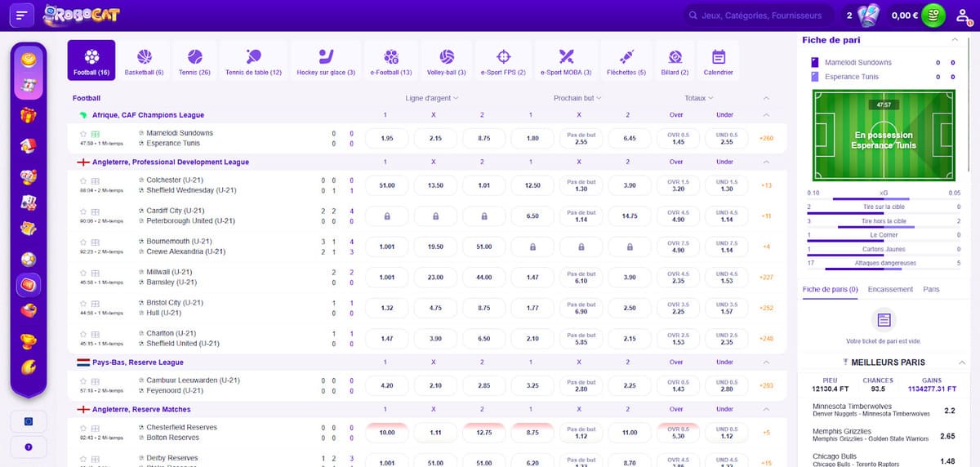Image resolution: width=980 pixels, height=467 pixels.
Task: Click the soccer ball icon in left sidebar
Action: coord(29,259)
